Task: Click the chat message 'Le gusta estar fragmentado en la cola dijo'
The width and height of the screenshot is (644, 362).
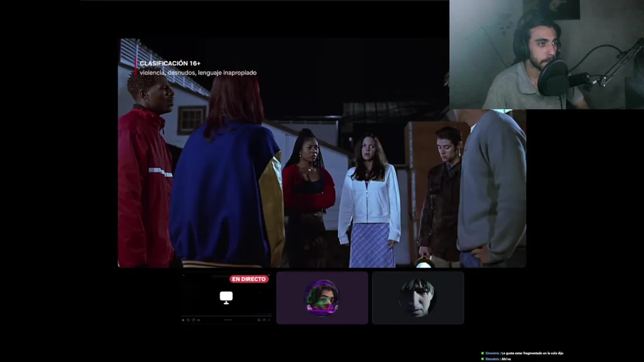Action: [532, 353]
